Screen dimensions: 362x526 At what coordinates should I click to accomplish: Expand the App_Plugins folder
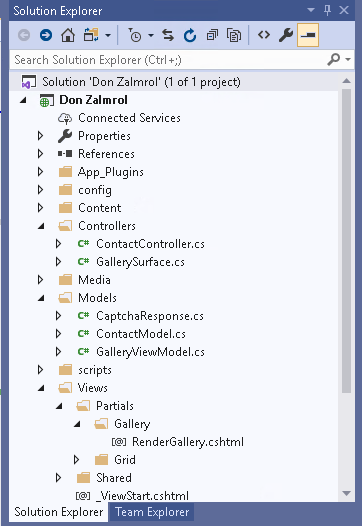[x=41, y=172]
